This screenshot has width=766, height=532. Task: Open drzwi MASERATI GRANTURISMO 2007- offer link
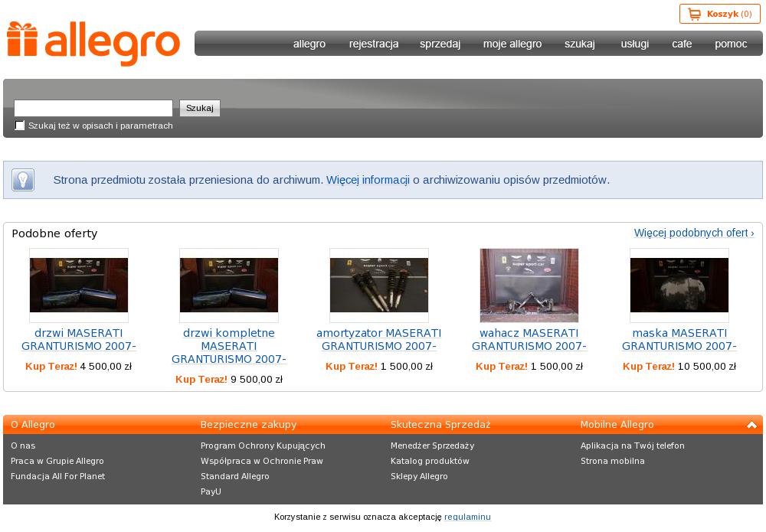point(79,339)
